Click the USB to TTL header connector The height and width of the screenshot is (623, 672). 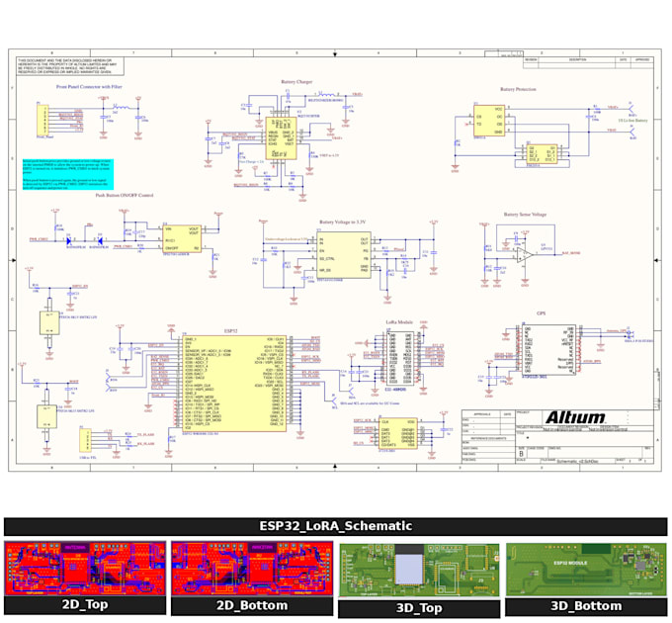coord(85,440)
